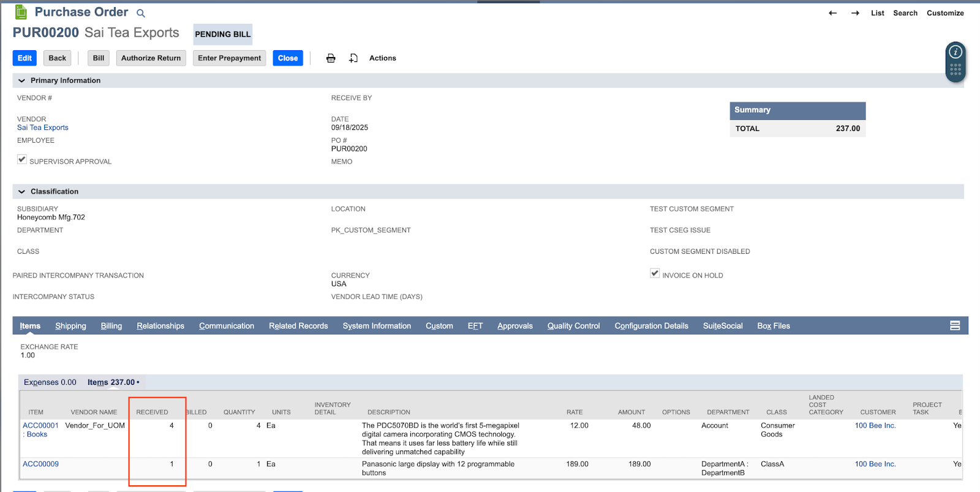Click the print icon in toolbar

click(331, 58)
